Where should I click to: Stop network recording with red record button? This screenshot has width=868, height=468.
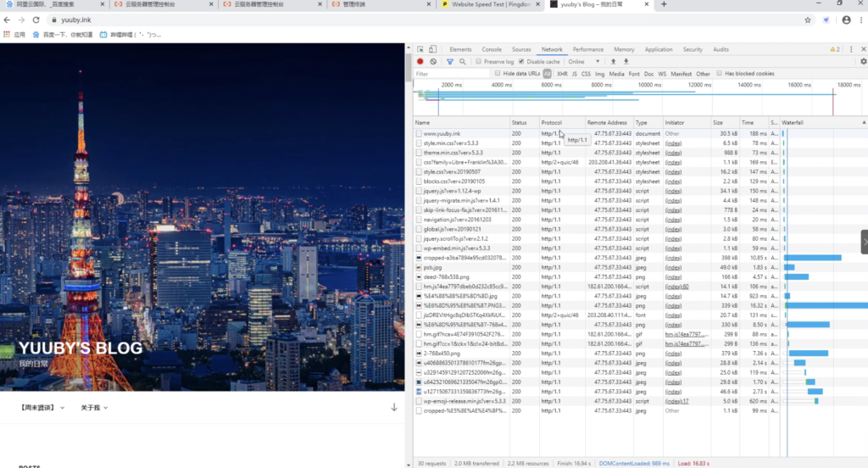click(x=420, y=62)
